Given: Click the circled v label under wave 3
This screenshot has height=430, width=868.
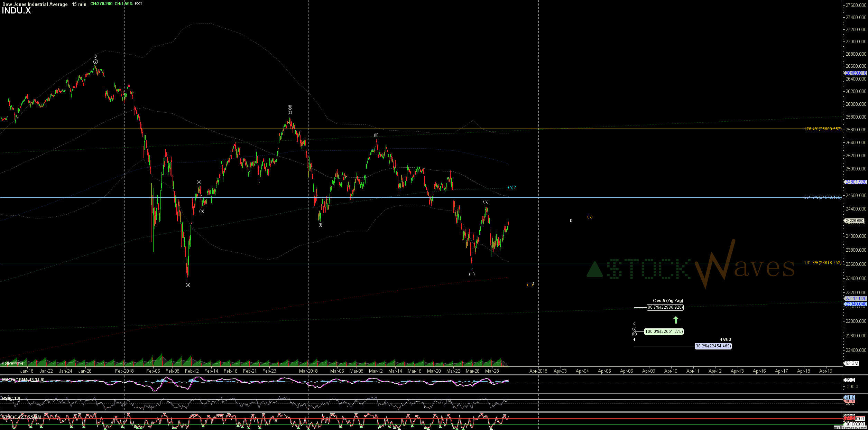Looking at the screenshot, I should 95,62.
